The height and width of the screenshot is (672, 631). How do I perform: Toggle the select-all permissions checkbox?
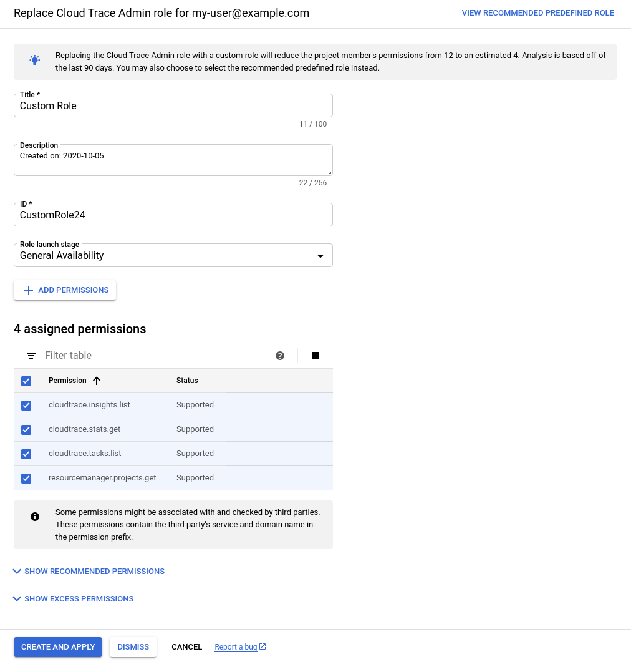(x=26, y=381)
